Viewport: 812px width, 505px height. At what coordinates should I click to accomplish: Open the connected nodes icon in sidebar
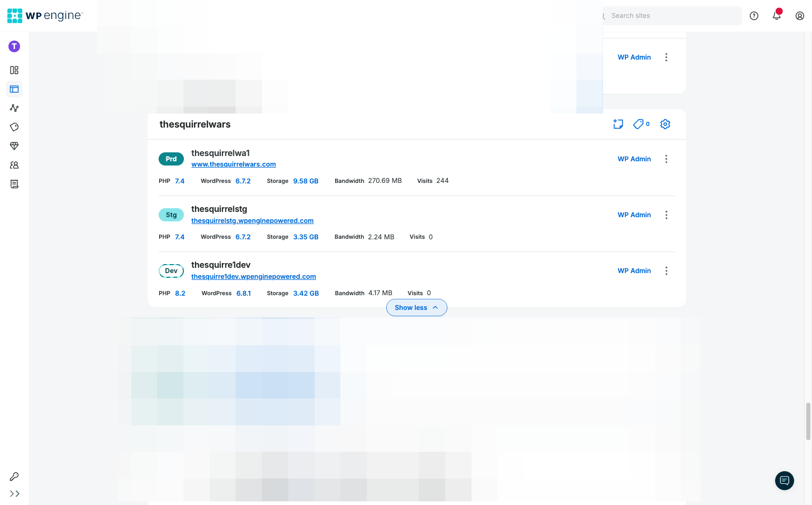[x=14, y=108]
